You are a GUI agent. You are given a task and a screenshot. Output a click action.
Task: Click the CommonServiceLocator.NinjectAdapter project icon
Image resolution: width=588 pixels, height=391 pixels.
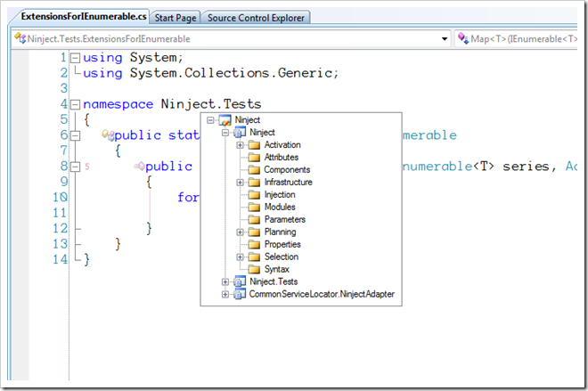click(x=240, y=294)
